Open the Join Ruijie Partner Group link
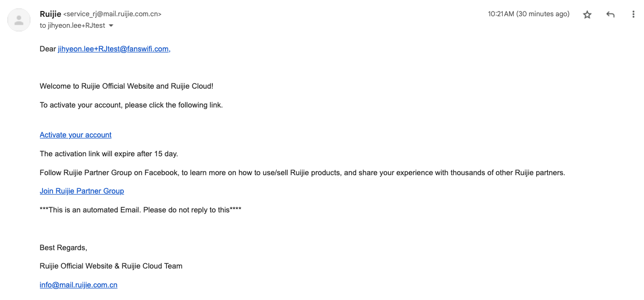644x300 pixels. point(82,191)
